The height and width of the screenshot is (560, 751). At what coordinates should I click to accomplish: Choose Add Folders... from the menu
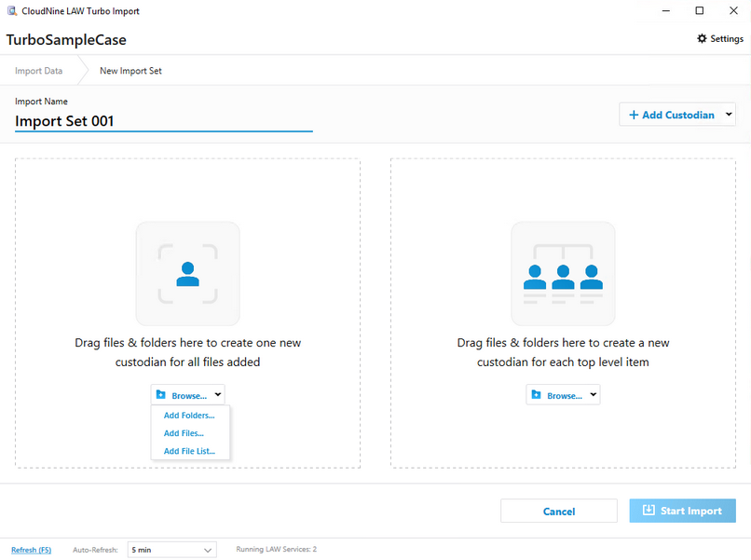click(x=189, y=416)
